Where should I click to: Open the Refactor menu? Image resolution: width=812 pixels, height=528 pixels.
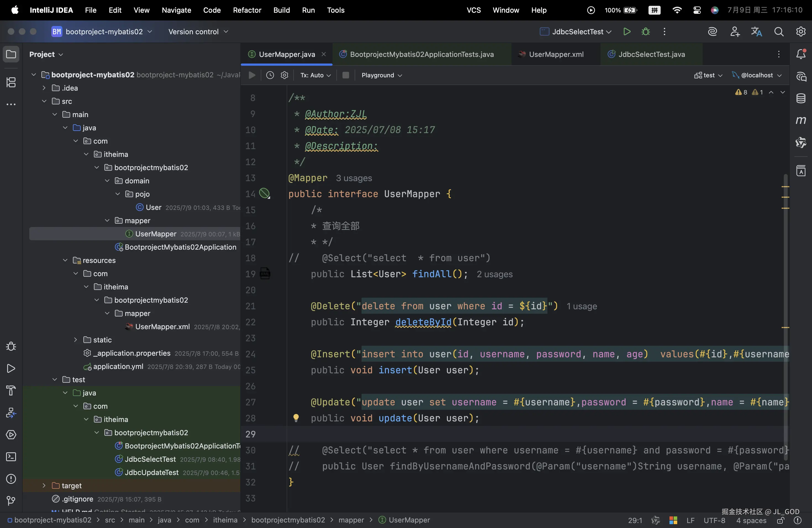(x=247, y=10)
